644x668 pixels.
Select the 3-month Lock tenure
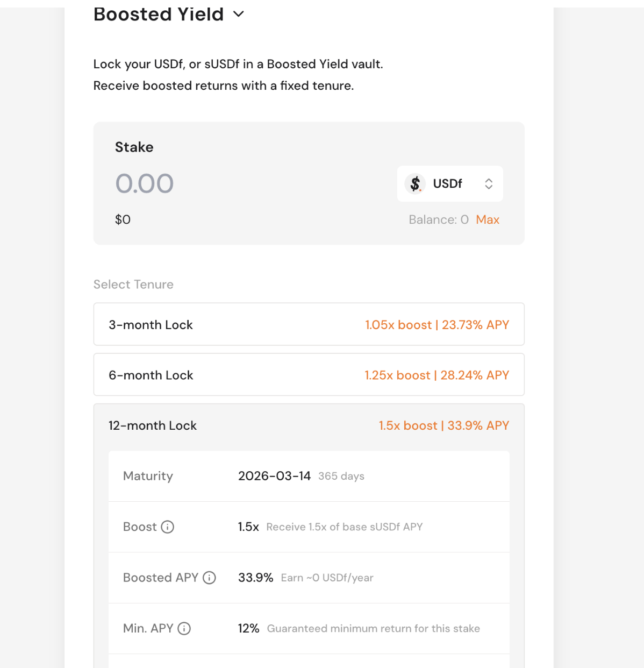[151, 325]
